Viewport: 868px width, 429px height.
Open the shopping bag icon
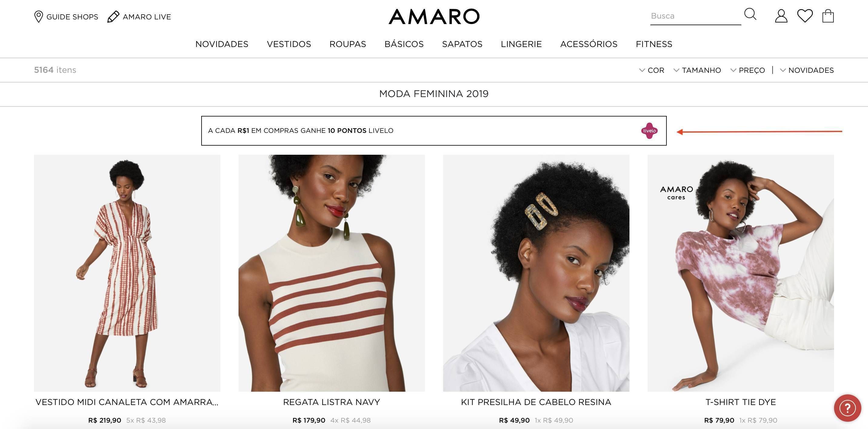point(828,16)
